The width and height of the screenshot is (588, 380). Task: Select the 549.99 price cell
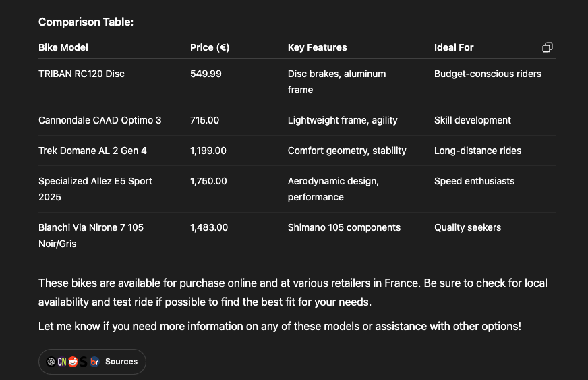point(206,74)
